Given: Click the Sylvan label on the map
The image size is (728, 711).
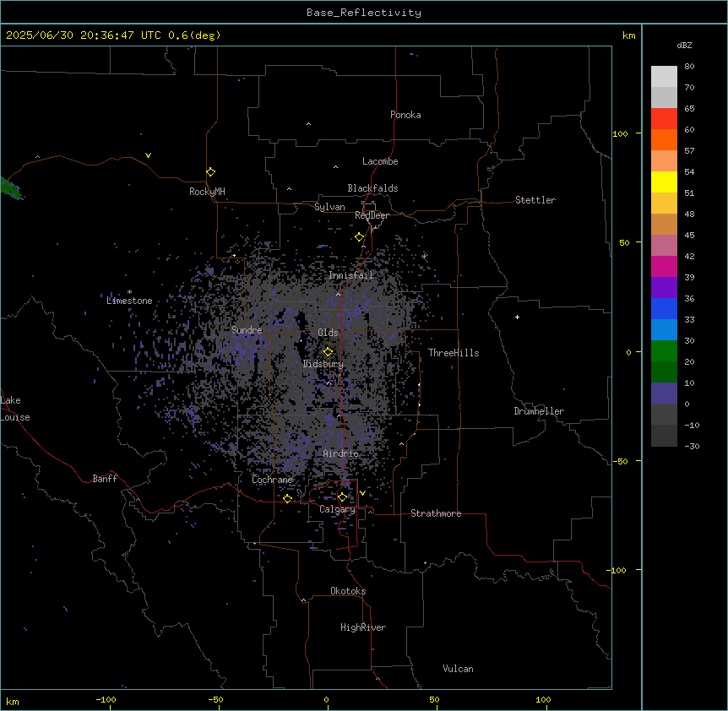Looking at the screenshot, I should [329, 207].
